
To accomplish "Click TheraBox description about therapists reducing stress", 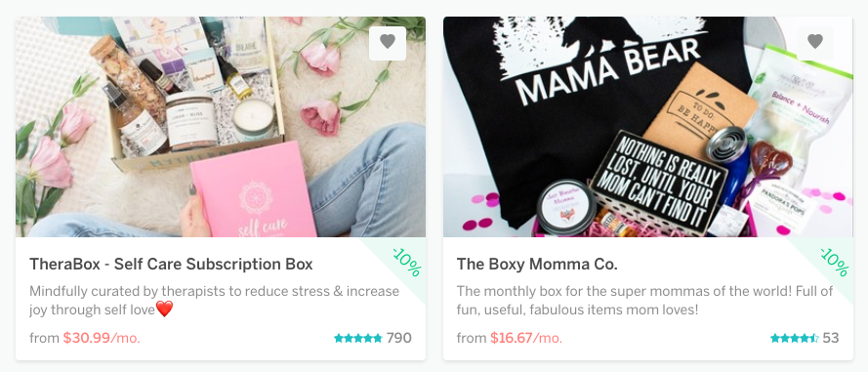I will 214,300.
